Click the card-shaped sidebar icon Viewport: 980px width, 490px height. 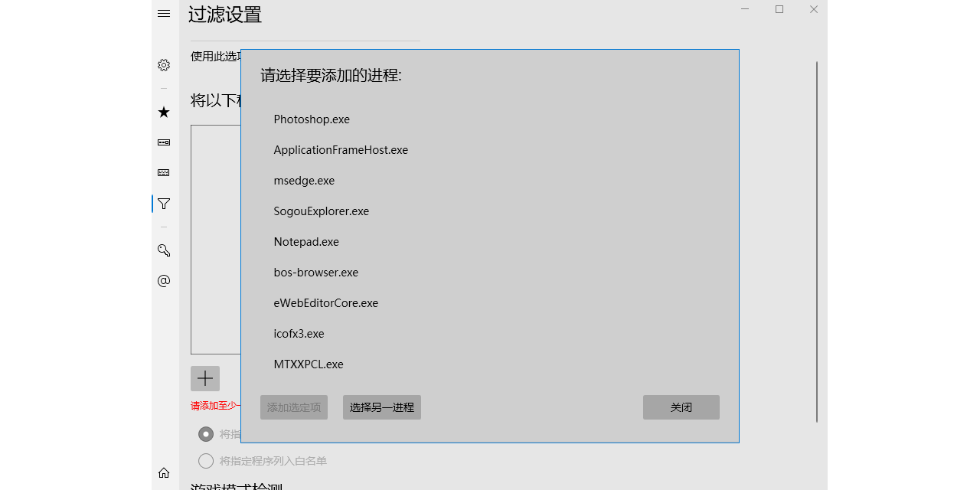click(x=163, y=142)
